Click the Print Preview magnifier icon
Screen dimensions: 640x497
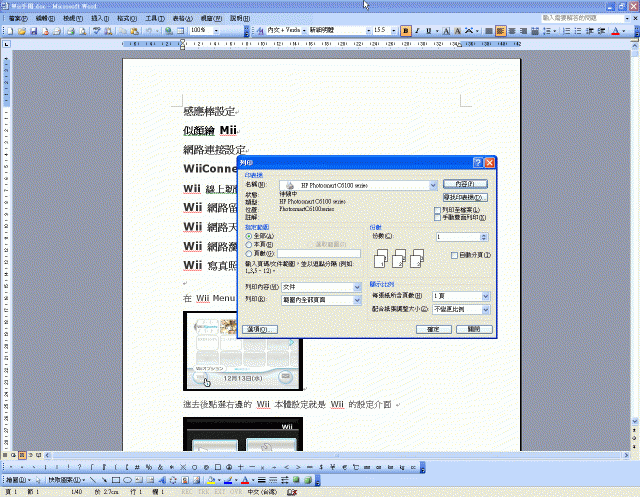tap(82, 31)
